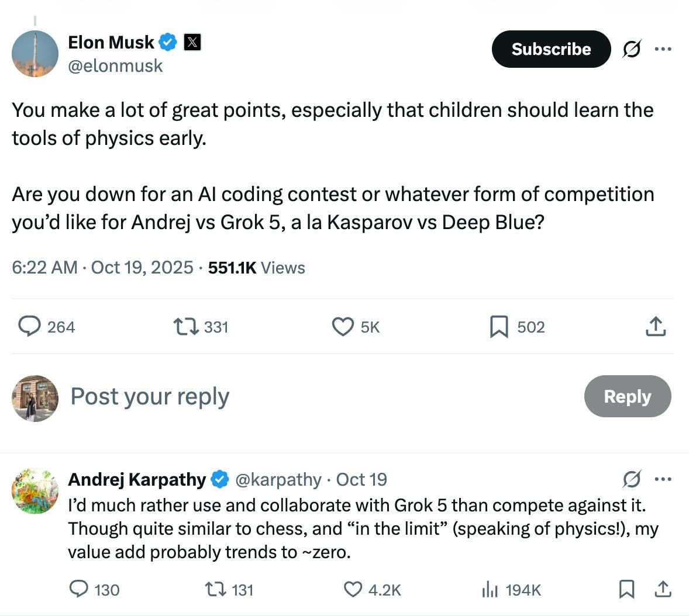
Task: Click the gray Reply button
Action: pyautogui.click(x=627, y=396)
